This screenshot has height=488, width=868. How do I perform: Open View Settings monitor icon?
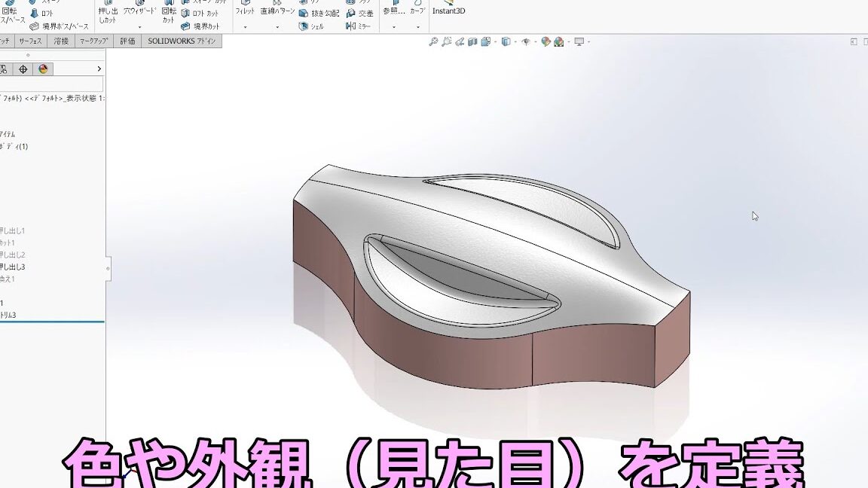(x=579, y=41)
